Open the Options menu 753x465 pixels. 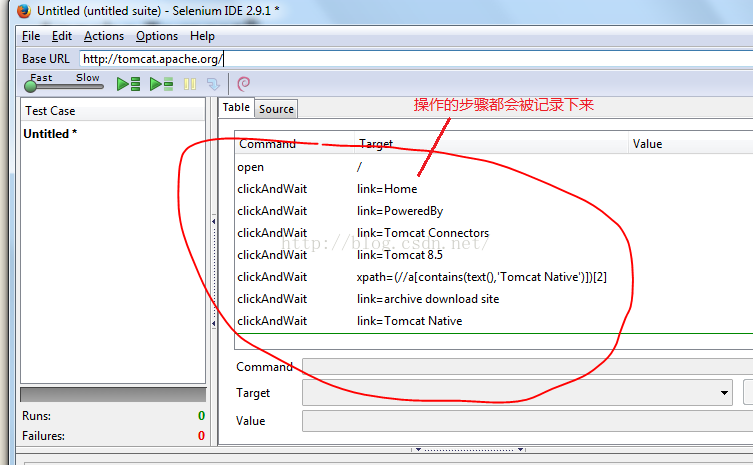(157, 36)
